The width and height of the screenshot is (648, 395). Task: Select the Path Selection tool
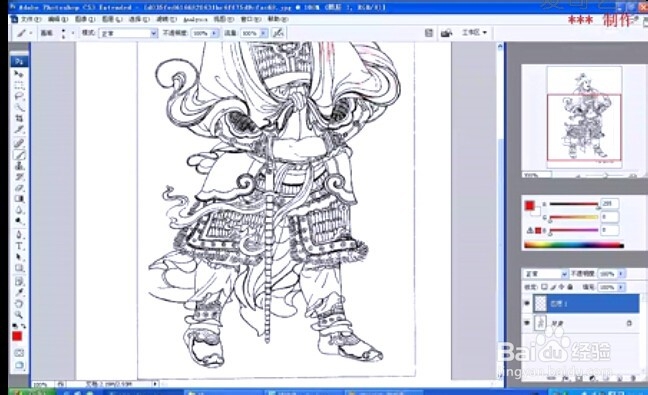tap(19, 257)
